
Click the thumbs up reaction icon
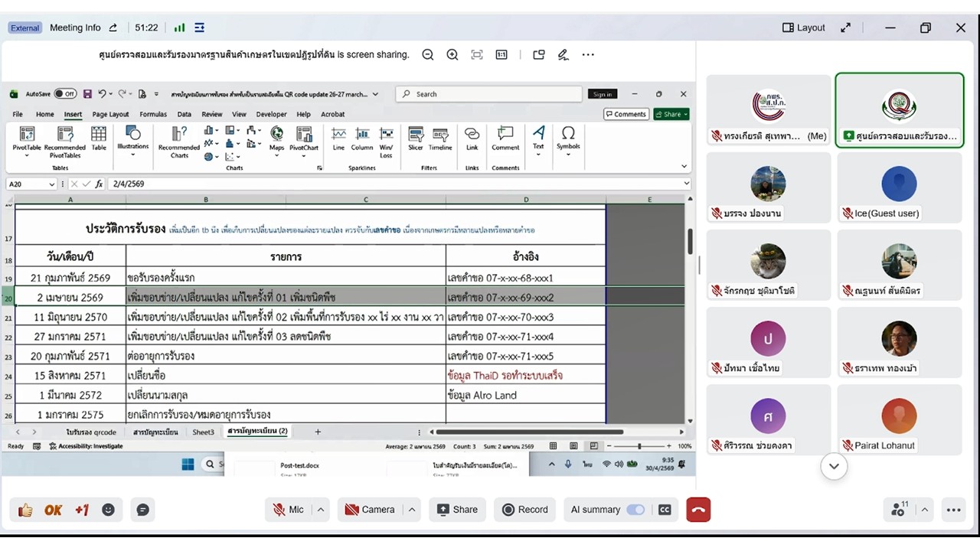pyautogui.click(x=25, y=510)
